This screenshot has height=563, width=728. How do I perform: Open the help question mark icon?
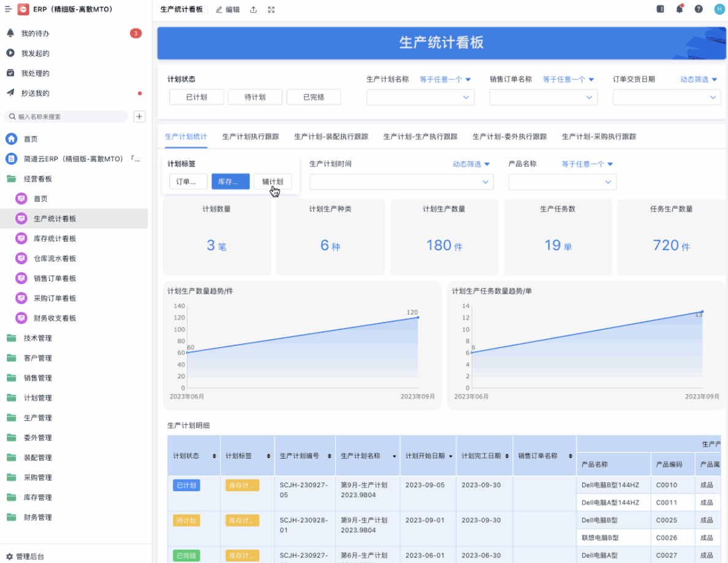[699, 9]
